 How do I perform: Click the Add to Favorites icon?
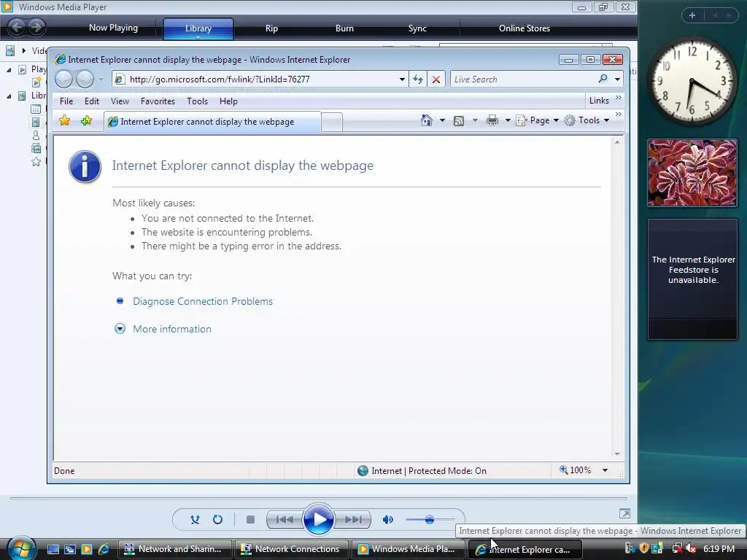click(x=86, y=120)
